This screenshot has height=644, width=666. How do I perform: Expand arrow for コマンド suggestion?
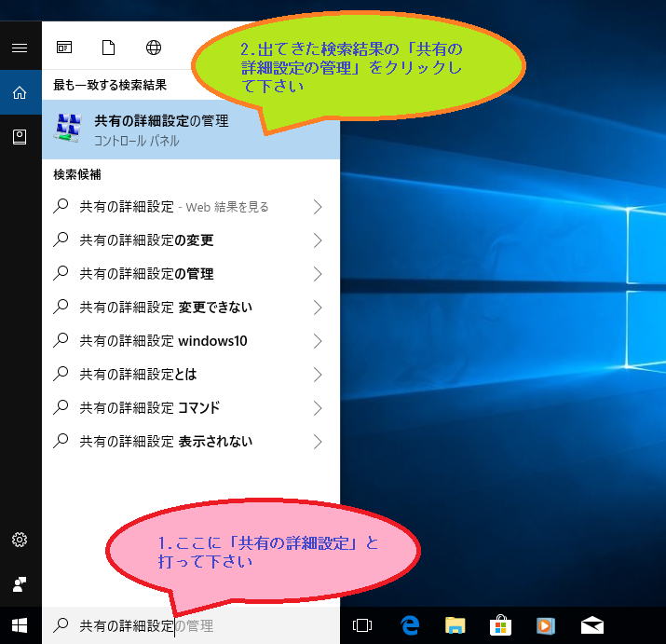point(318,408)
